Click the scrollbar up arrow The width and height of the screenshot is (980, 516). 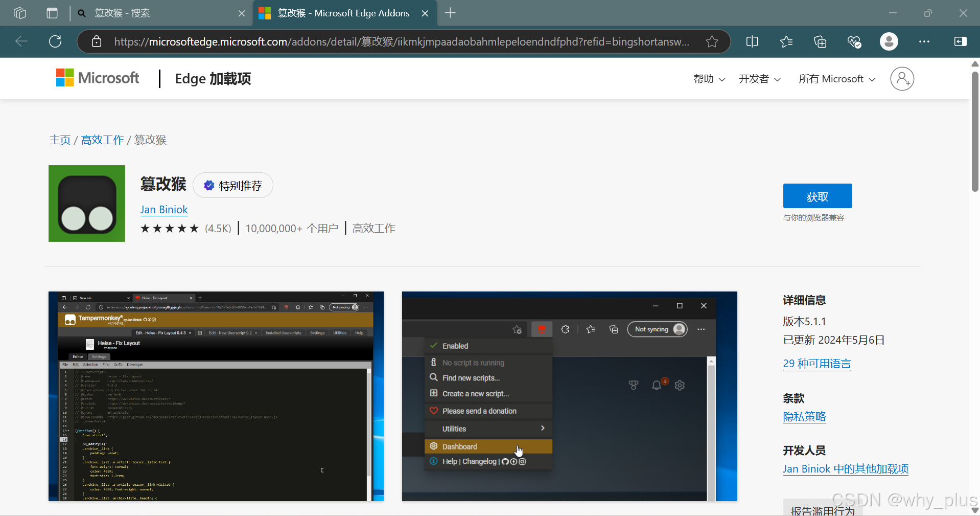975,64
